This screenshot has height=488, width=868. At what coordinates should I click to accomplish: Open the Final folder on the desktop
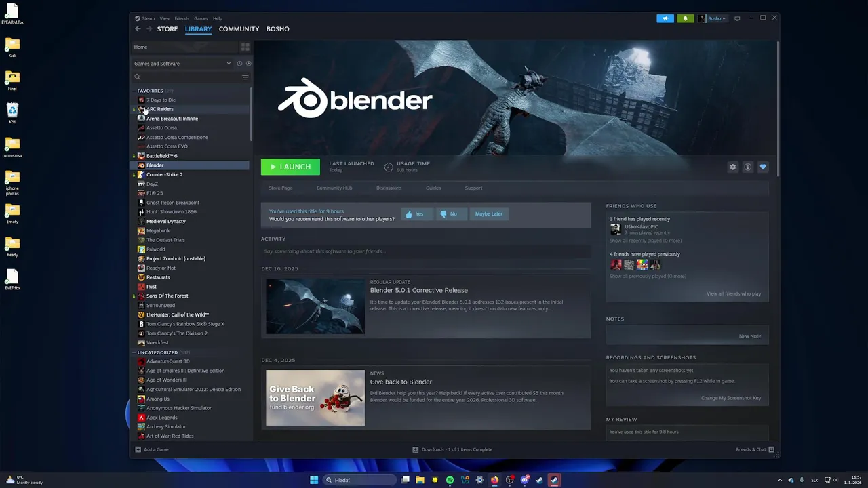(x=12, y=80)
